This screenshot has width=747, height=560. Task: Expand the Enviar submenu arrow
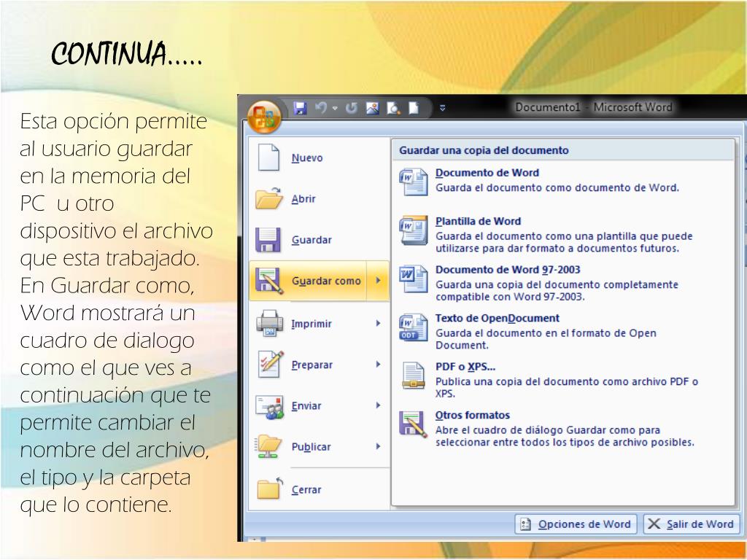(x=379, y=405)
